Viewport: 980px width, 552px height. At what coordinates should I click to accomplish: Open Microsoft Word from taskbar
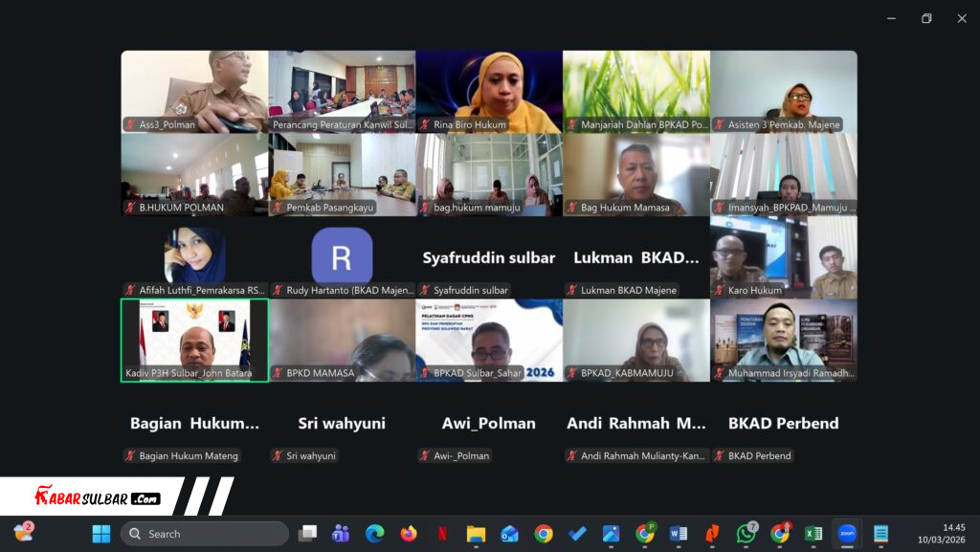click(679, 534)
